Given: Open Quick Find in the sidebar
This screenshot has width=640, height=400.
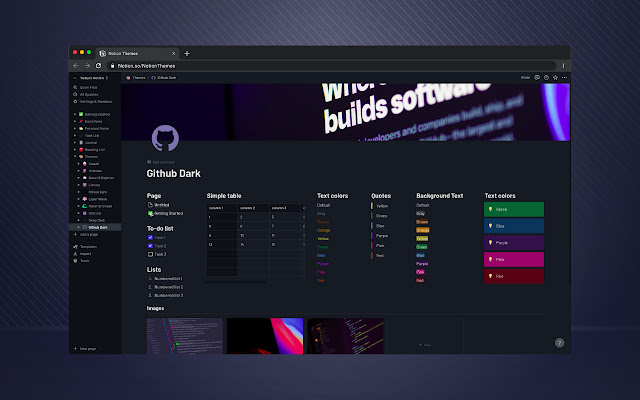Looking at the screenshot, I should 88,87.
